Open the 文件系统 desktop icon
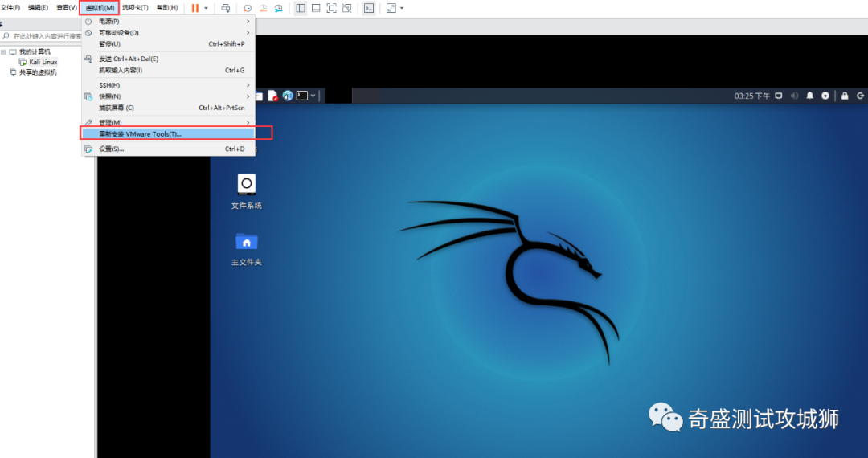The width and height of the screenshot is (868, 458). pos(247,191)
